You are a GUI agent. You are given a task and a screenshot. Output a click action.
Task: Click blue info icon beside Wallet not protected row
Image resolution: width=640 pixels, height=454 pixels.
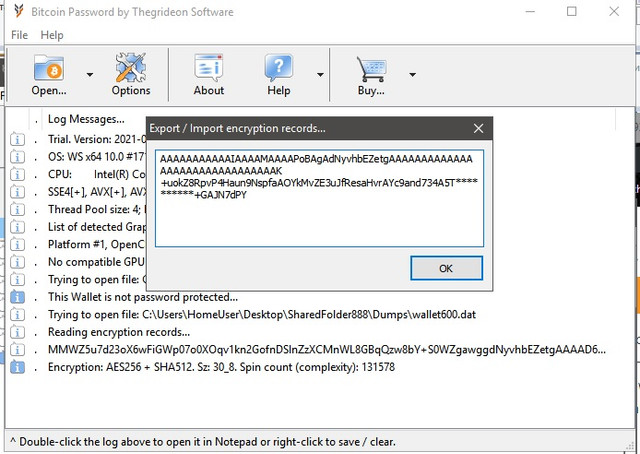(17, 297)
